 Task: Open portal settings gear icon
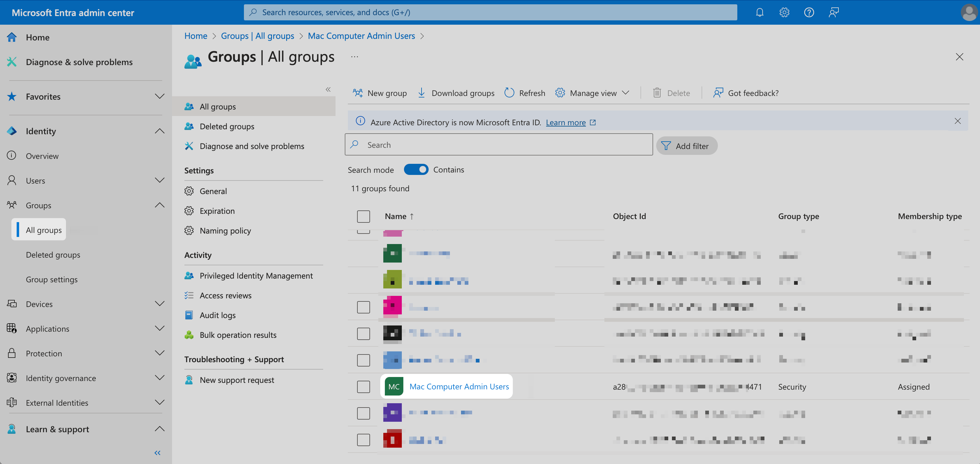point(784,12)
